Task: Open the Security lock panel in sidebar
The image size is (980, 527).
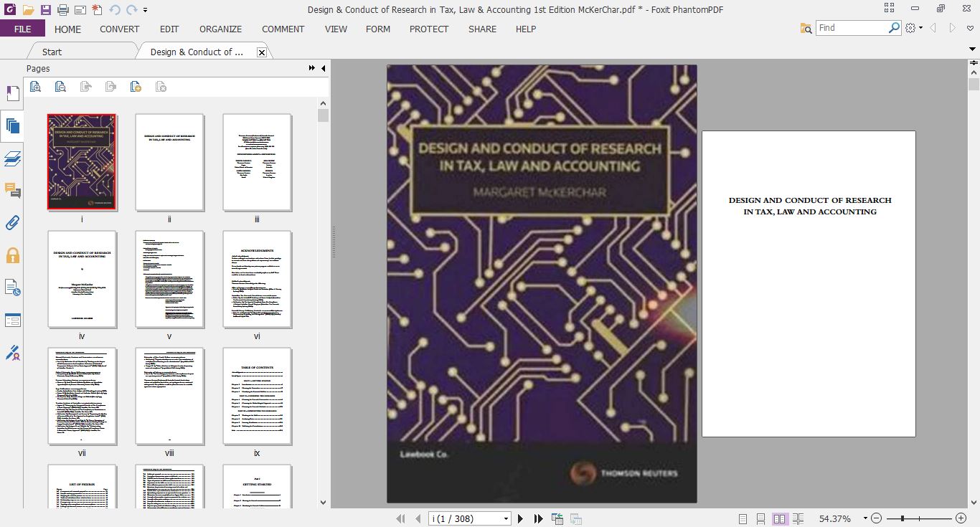Action: [x=12, y=255]
